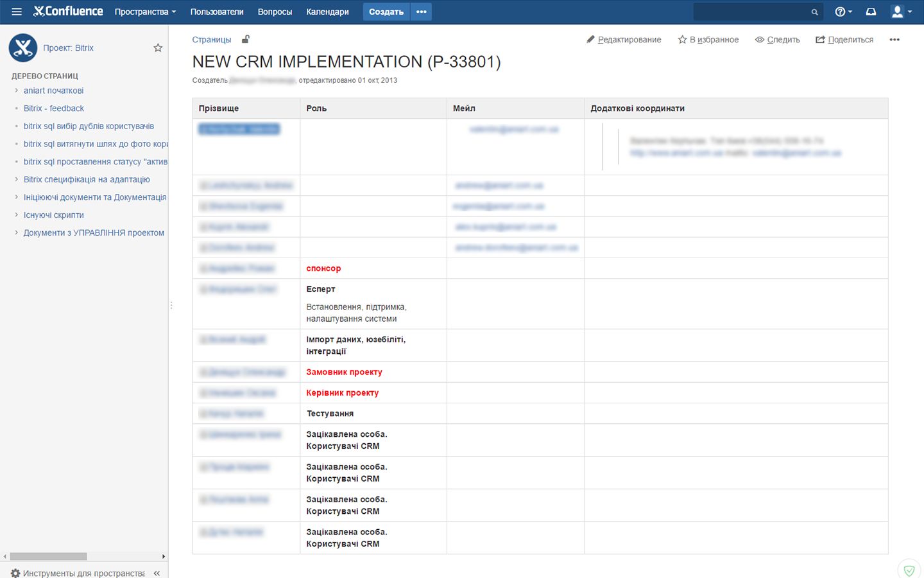Click the Поделиться share button
Image resolution: width=924 pixels, height=578 pixels.
(844, 40)
